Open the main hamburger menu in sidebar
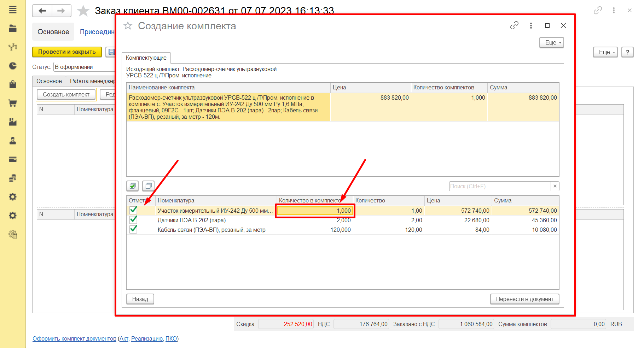 point(13,10)
